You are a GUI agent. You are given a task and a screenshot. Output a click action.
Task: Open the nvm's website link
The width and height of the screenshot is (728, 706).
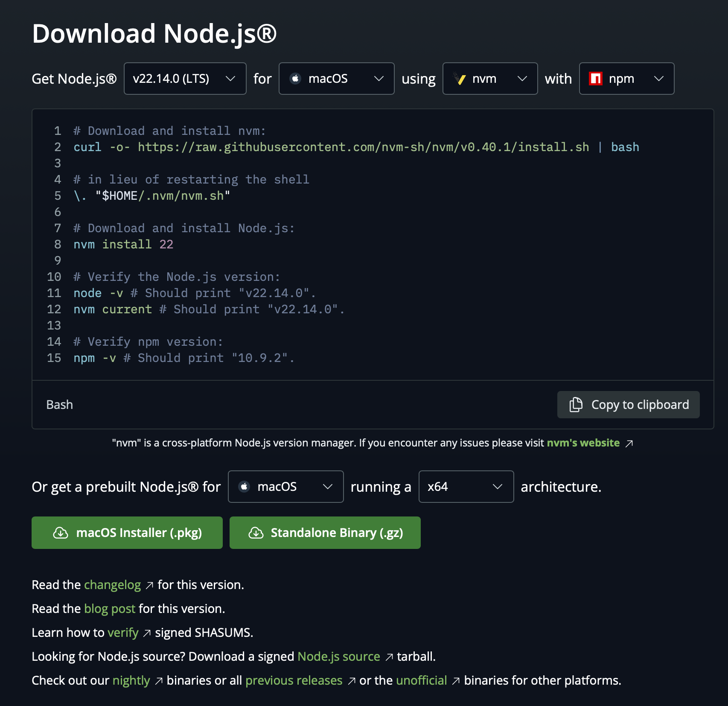tap(583, 443)
